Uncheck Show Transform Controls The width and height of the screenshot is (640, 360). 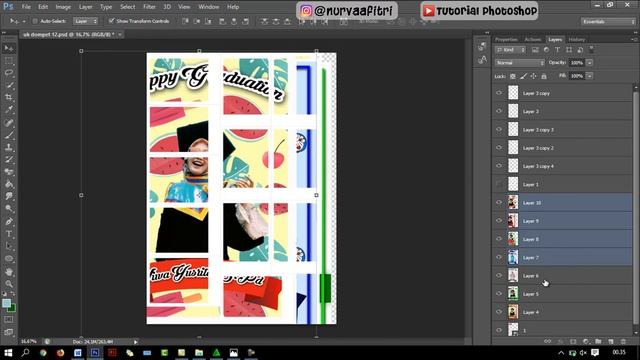click(x=111, y=20)
